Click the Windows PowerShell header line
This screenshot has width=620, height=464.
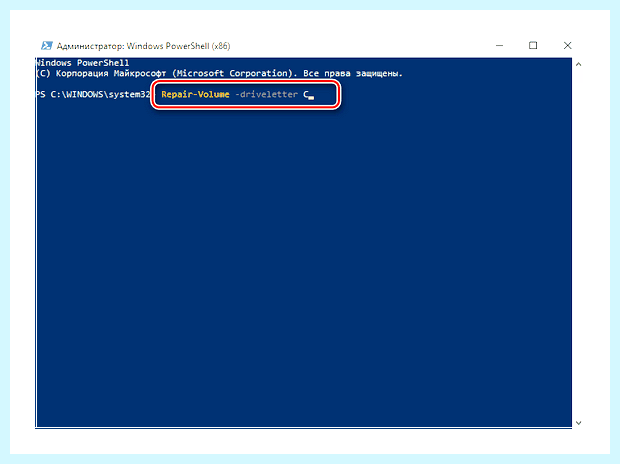tap(83, 63)
